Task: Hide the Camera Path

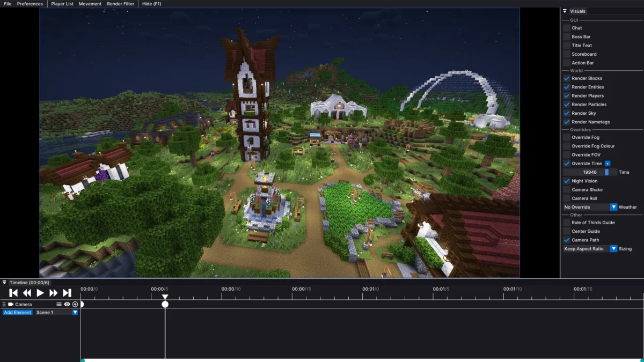Action: coord(567,240)
